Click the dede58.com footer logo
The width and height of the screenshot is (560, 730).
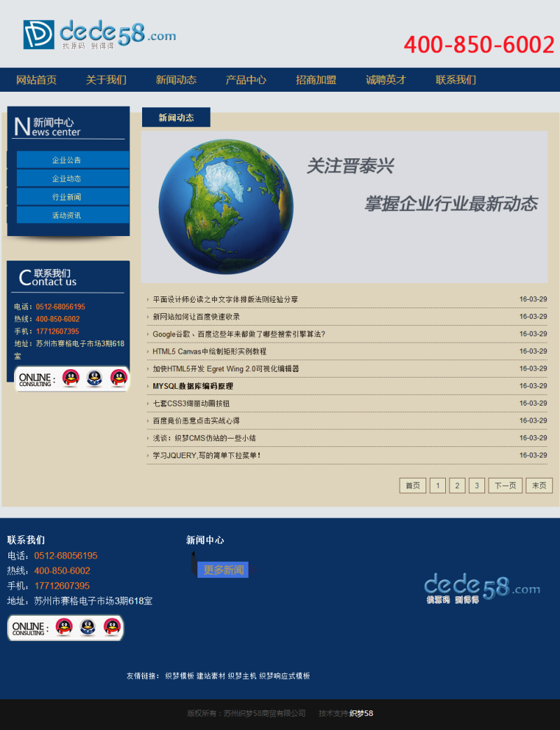482,588
